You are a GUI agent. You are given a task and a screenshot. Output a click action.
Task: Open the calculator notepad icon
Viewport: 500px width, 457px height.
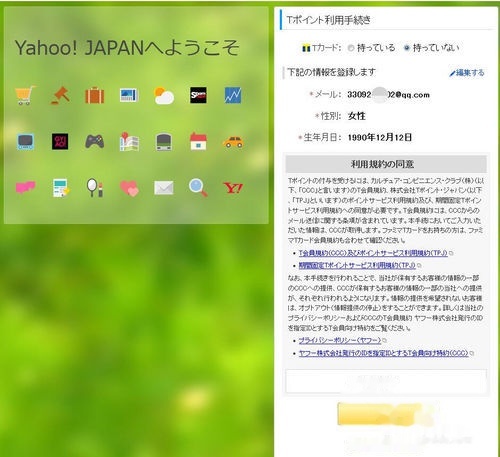point(61,188)
